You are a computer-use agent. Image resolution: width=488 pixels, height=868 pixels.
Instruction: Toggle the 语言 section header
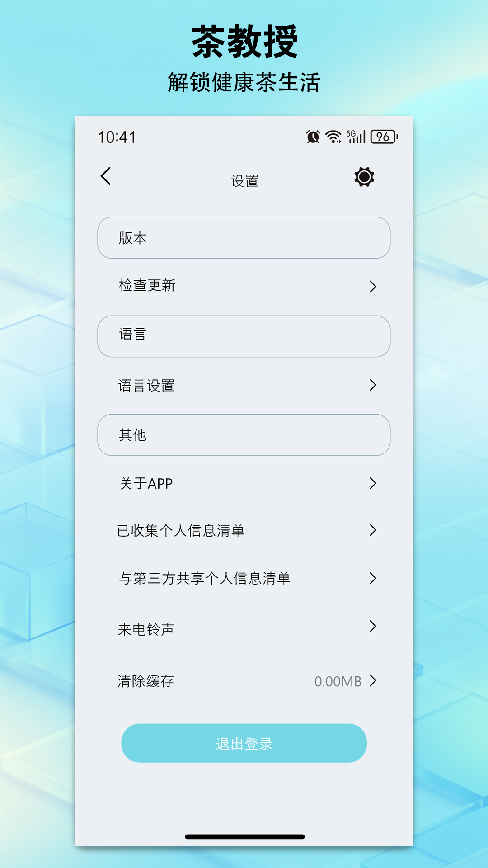pyautogui.click(x=244, y=336)
